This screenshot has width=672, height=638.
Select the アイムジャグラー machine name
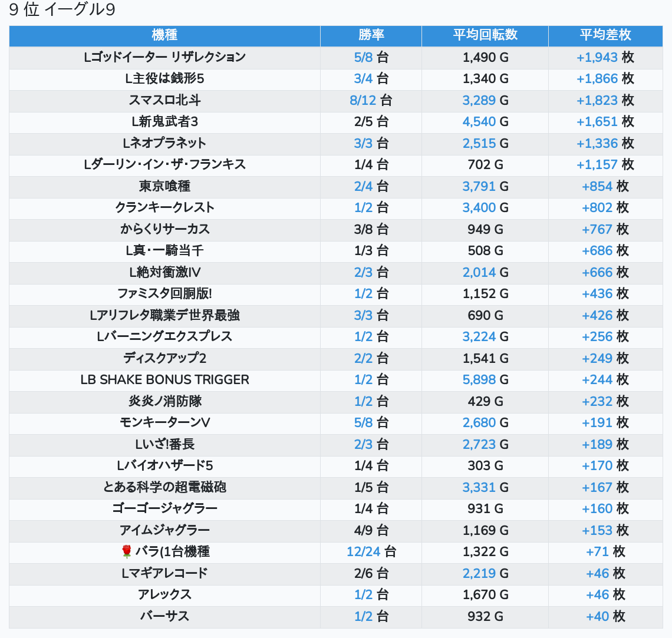click(x=164, y=530)
